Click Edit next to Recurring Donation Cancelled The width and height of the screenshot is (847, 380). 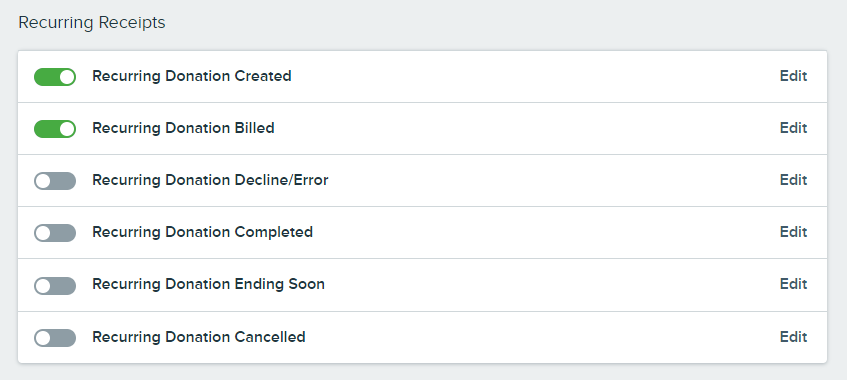[x=793, y=337]
